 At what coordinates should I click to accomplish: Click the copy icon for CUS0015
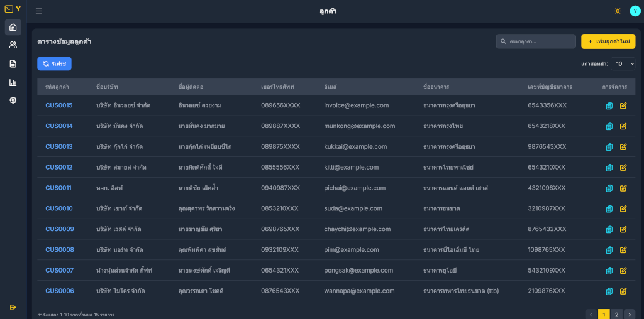(609, 105)
